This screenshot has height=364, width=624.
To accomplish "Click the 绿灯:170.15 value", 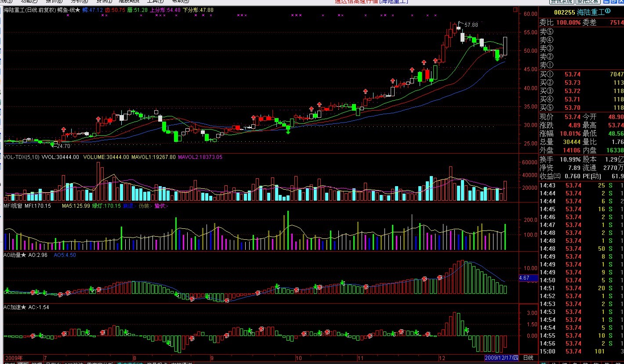I will (x=106, y=206).
